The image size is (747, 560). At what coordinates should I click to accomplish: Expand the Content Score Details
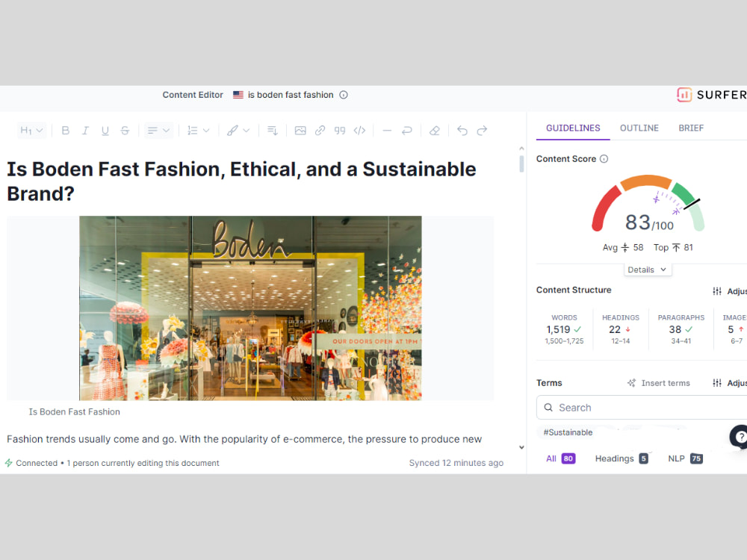click(x=647, y=270)
